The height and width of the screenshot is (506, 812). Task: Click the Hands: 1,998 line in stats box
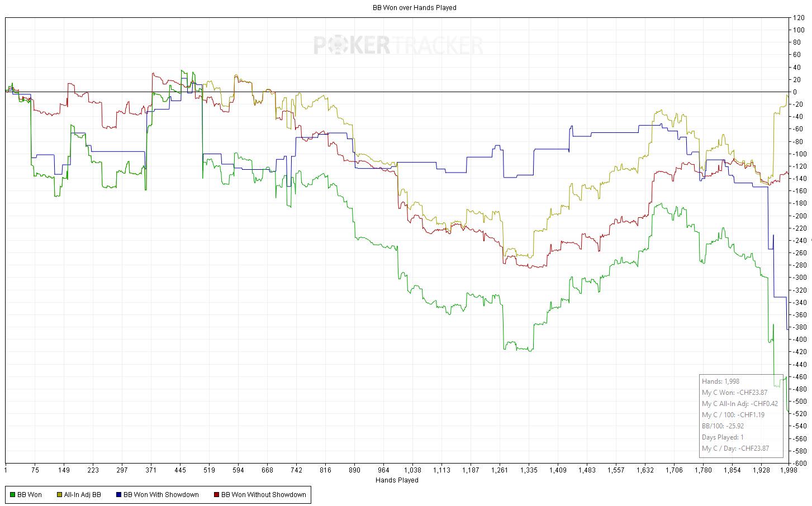coord(721,381)
